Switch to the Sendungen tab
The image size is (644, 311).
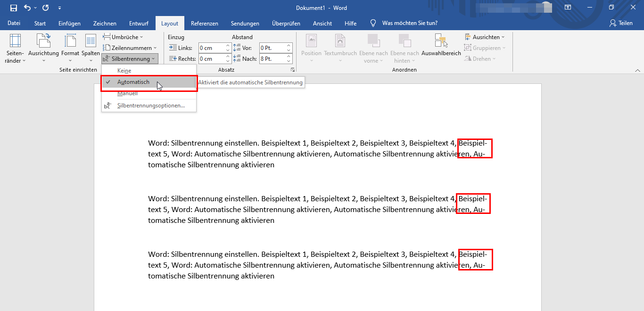[245, 23]
